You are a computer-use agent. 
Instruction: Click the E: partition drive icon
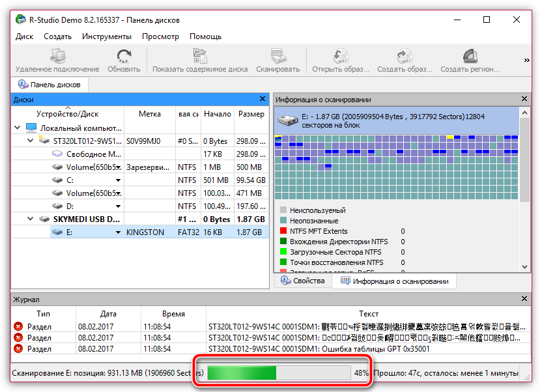(x=57, y=232)
